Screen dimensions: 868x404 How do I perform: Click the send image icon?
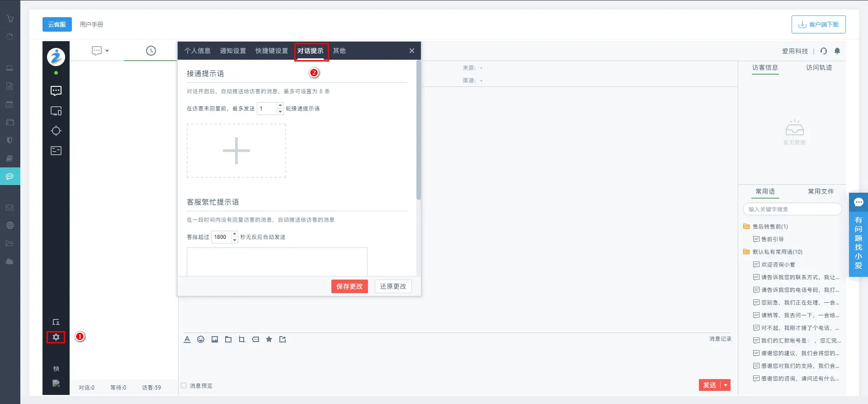[x=215, y=339]
